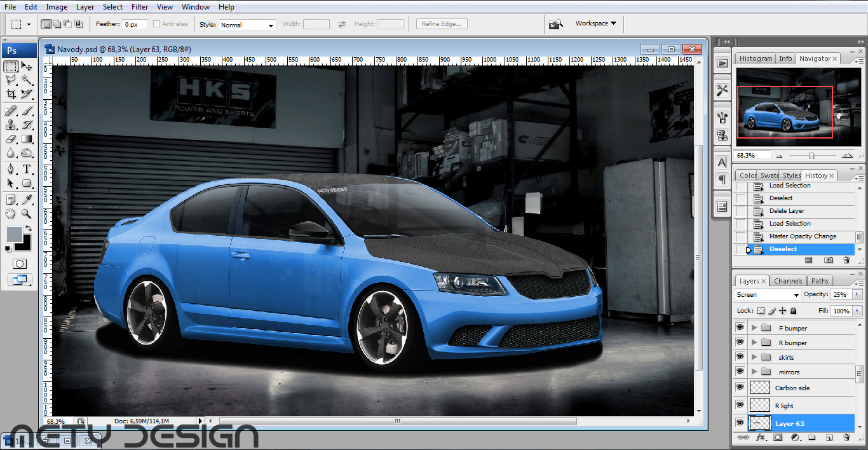This screenshot has height=450, width=868.
Task: Open the Filter menu
Action: pos(140,7)
